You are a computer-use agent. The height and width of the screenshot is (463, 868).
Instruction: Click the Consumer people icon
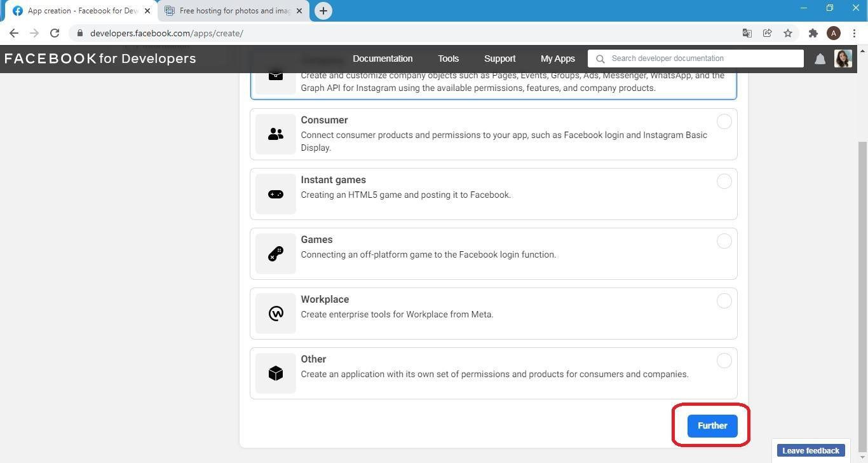pyautogui.click(x=276, y=134)
